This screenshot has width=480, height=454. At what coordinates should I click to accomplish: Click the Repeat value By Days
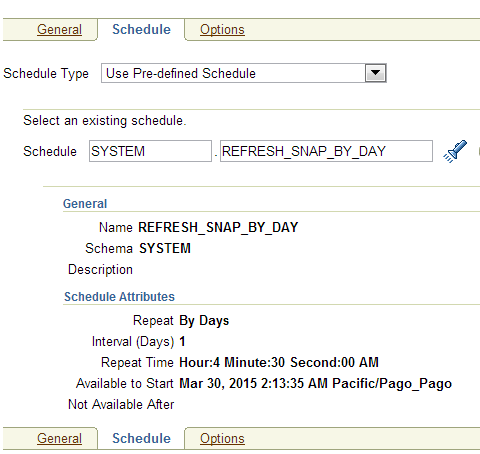(x=204, y=321)
